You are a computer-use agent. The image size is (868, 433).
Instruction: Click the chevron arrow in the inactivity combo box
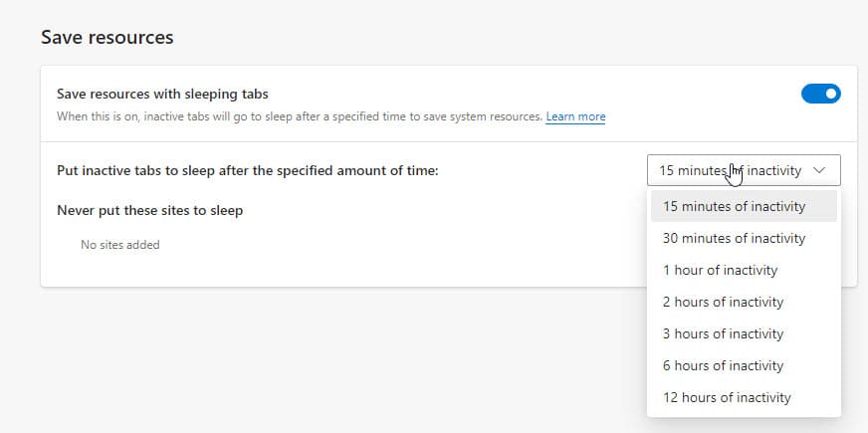click(819, 170)
